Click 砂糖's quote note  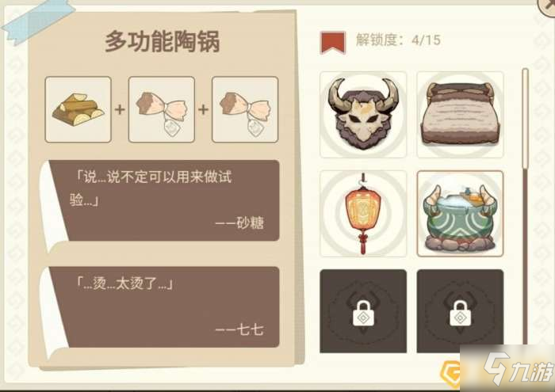coord(163,201)
